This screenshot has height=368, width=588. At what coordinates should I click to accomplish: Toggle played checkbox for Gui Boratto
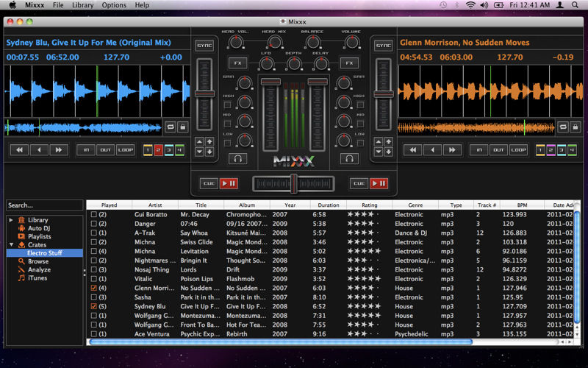coord(94,214)
